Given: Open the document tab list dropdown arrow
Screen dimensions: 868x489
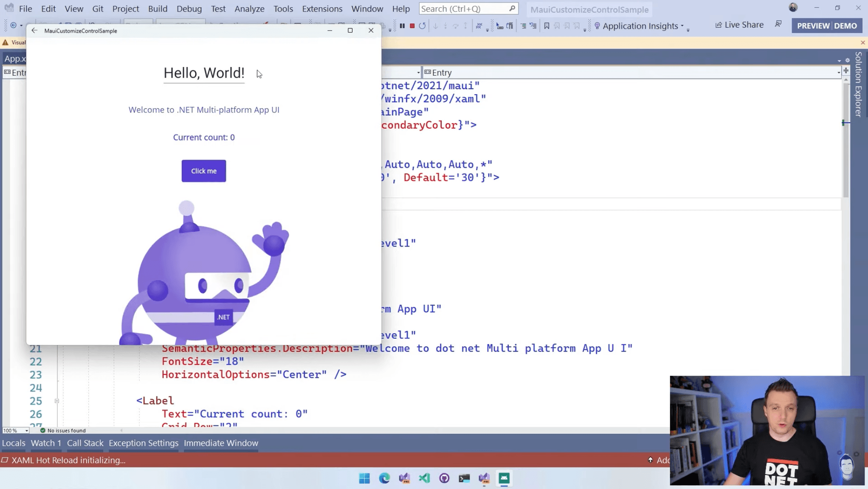Looking at the screenshot, I should click(839, 60).
